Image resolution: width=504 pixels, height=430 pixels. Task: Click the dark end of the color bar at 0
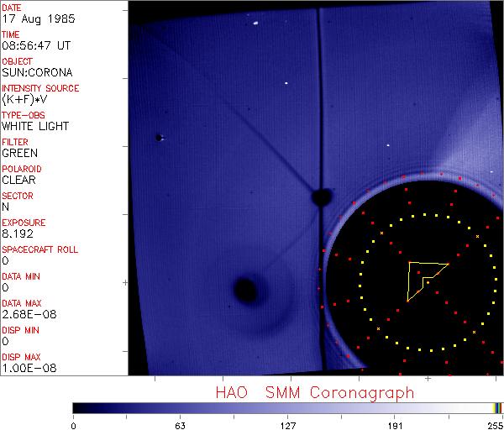point(76,407)
